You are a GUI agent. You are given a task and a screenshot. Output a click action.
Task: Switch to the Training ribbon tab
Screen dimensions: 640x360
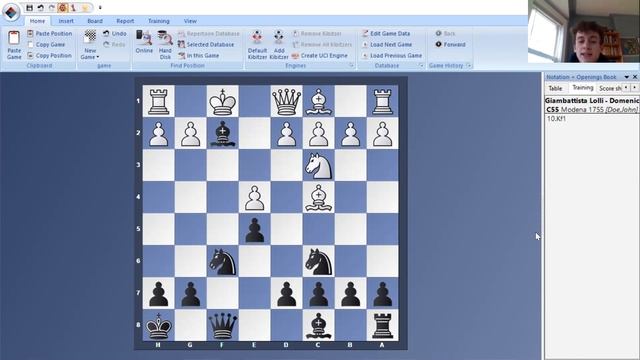pos(158,21)
